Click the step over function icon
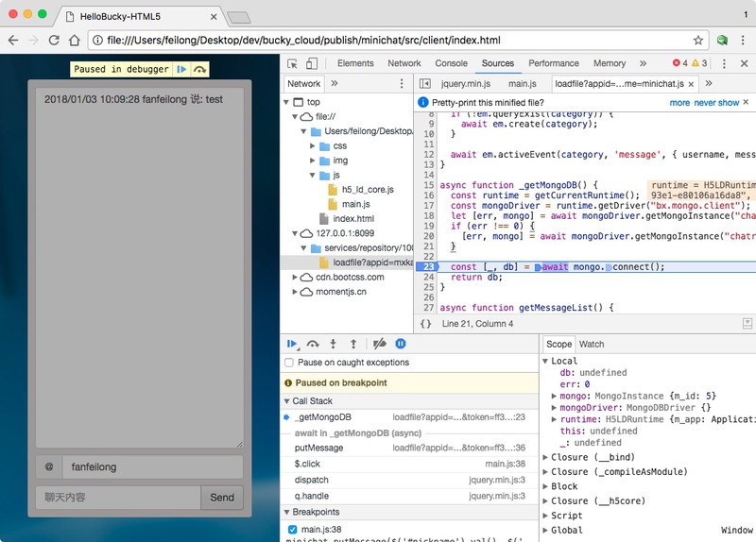This screenshot has width=756, height=542. (313, 345)
